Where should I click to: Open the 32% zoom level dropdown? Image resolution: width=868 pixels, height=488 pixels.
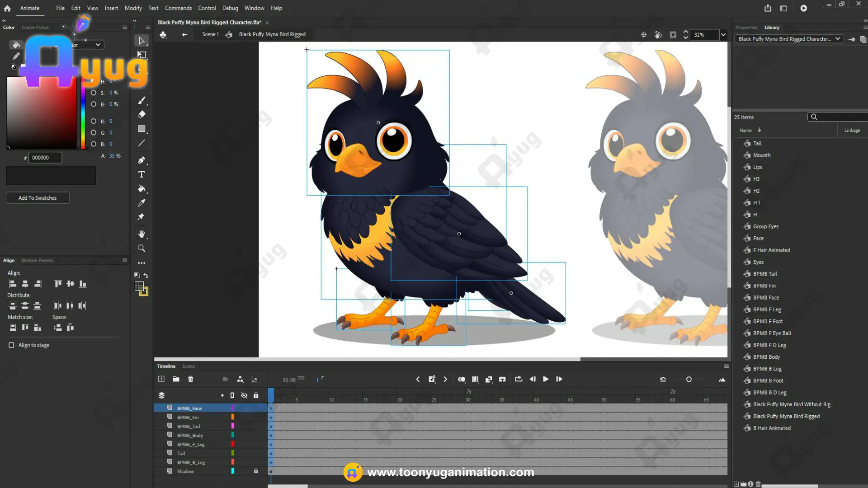(723, 35)
